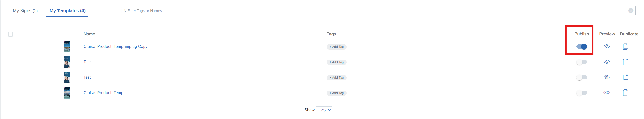Add Tag to Cruise_Product_Temp template
The height and width of the screenshot is (119, 644).
tap(336, 93)
